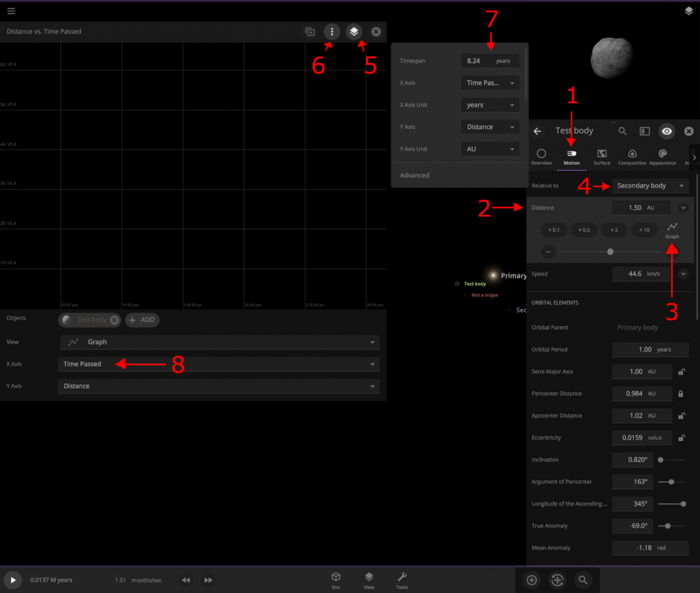Click the ×10 distance multiplier button
700x593 pixels.
[644, 230]
